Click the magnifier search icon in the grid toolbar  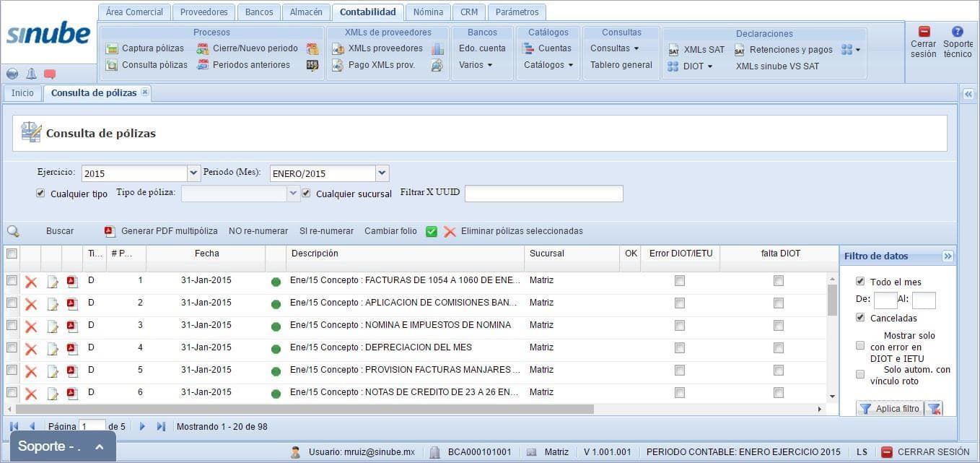pyautogui.click(x=13, y=232)
